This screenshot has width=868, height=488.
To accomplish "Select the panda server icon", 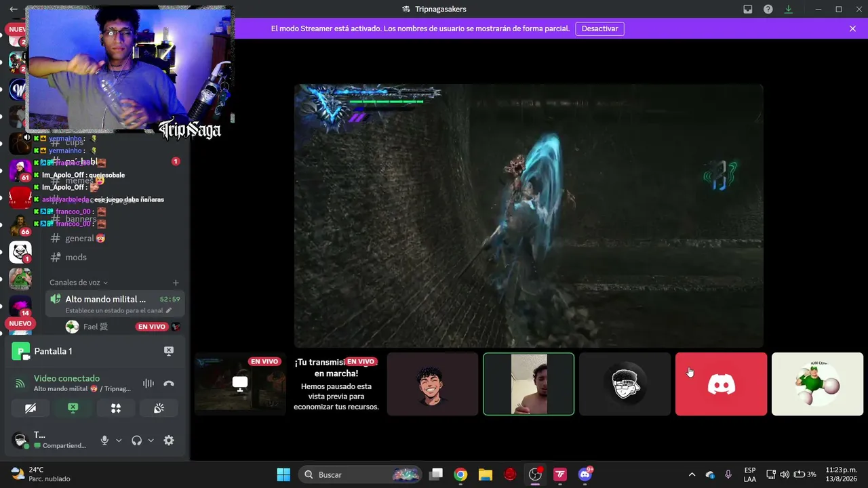I will (20, 252).
